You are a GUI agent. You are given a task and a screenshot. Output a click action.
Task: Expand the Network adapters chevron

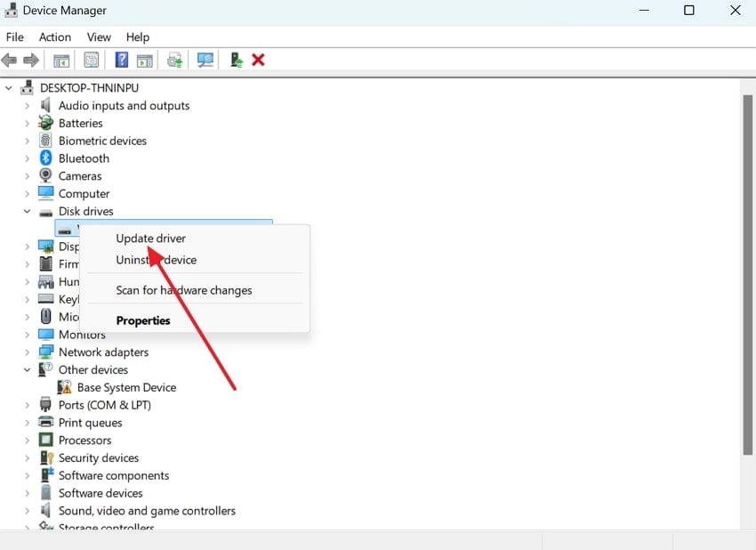pos(27,352)
